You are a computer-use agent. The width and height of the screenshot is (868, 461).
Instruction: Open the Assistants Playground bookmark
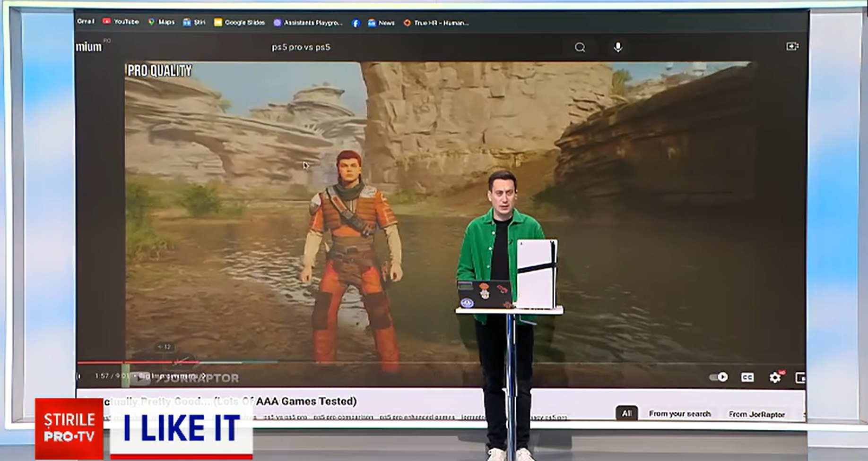(308, 22)
